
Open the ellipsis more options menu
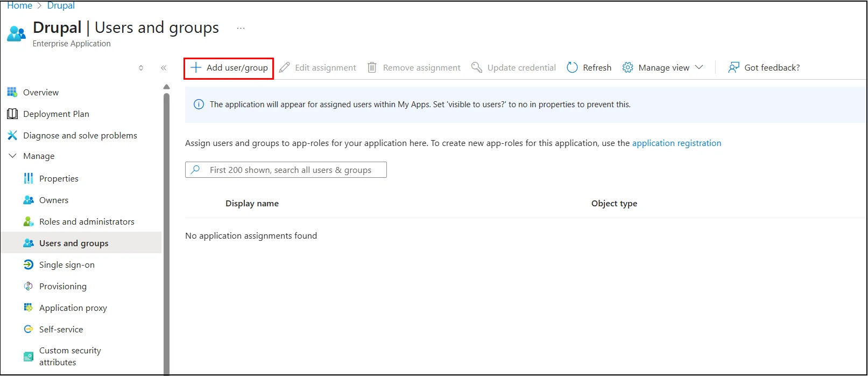click(x=241, y=28)
